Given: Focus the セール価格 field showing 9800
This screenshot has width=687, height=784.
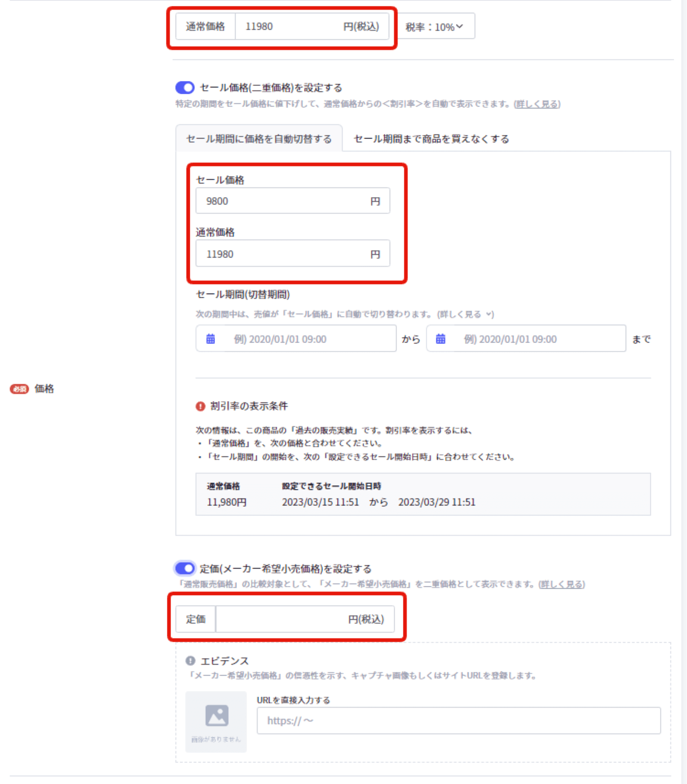Looking at the screenshot, I should click(293, 201).
